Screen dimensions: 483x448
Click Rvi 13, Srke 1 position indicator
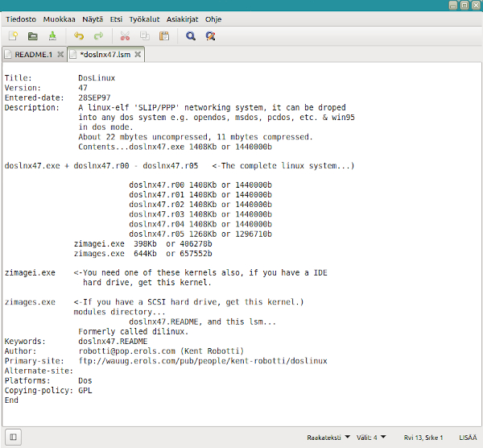(x=423, y=438)
